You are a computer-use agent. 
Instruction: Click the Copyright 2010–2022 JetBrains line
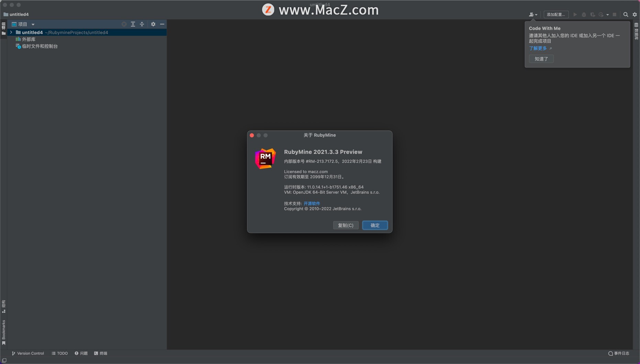tap(323, 209)
